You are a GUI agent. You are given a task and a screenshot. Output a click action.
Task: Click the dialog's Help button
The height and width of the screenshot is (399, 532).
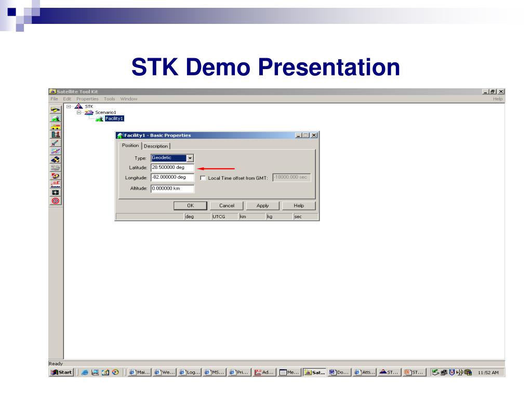[299, 206]
